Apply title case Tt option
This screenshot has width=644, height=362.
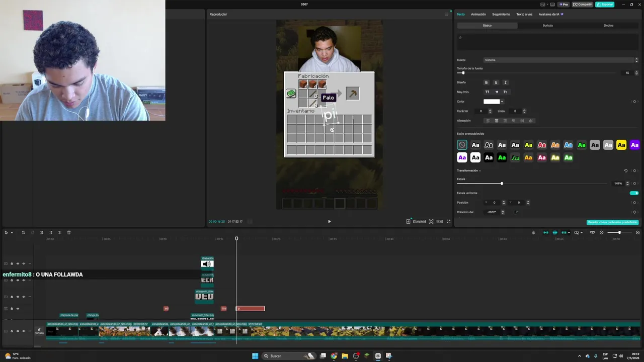click(x=505, y=92)
